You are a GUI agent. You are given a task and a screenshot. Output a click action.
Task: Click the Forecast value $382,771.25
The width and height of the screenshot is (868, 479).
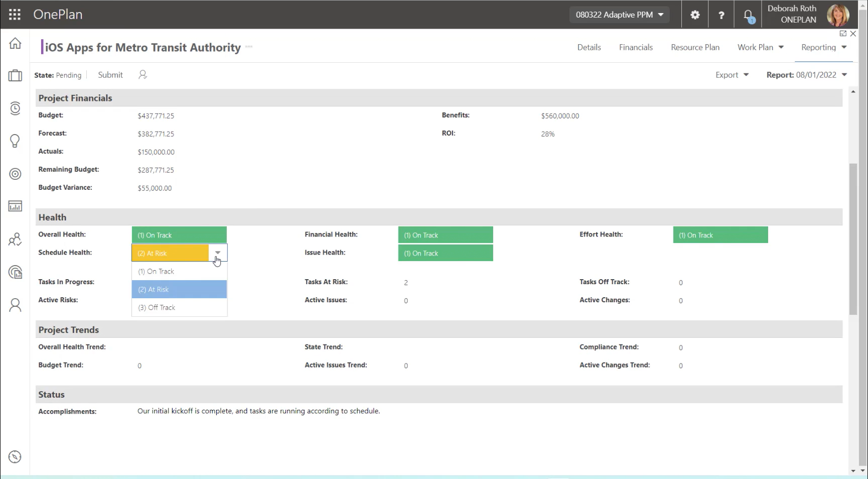click(x=156, y=134)
